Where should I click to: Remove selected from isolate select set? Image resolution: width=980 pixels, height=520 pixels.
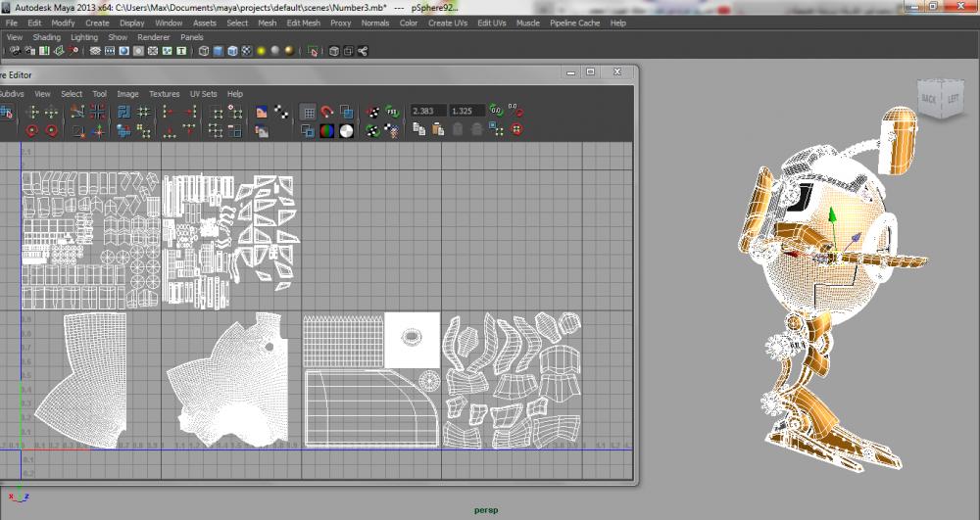coord(235,130)
